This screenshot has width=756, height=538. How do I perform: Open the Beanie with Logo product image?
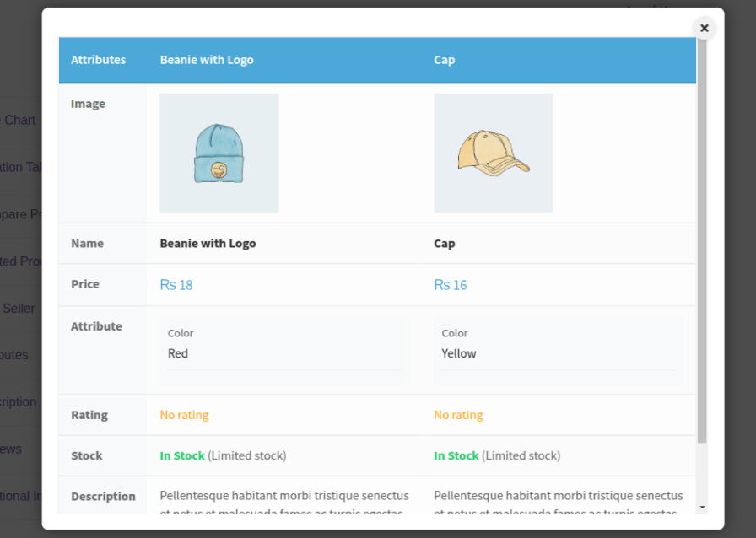tap(219, 153)
